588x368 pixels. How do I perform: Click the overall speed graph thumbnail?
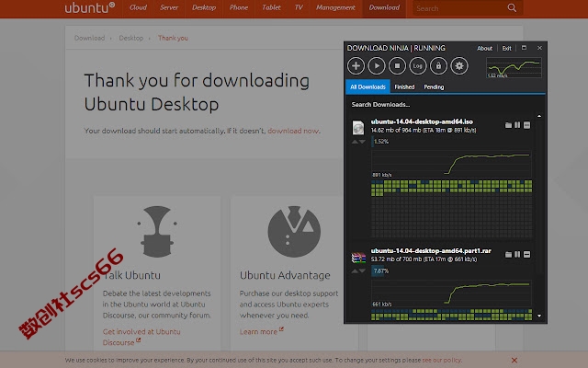(514, 67)
